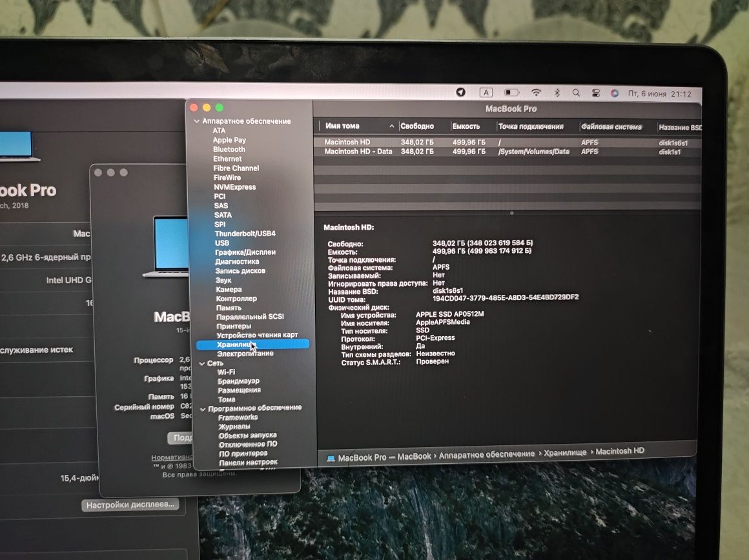749x560 pixels.
Task: Select Принтеры in the sidebar
Action: [234, 326]
